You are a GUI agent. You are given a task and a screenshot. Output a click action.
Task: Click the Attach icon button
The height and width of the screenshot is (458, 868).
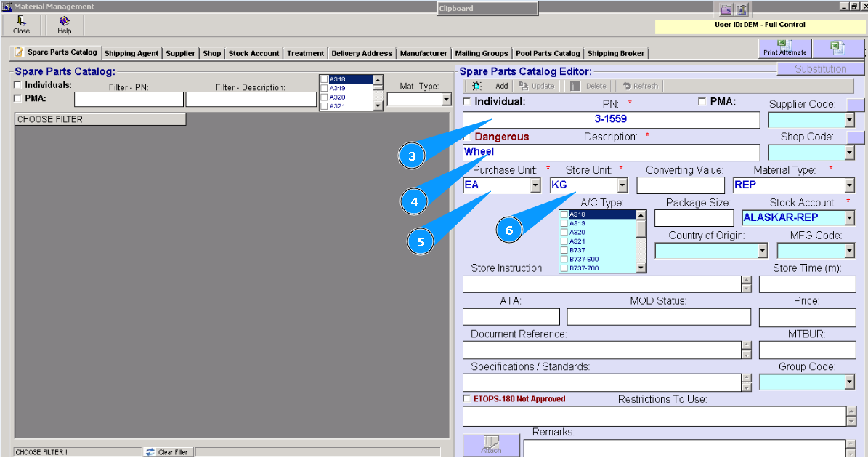(491, 445)
